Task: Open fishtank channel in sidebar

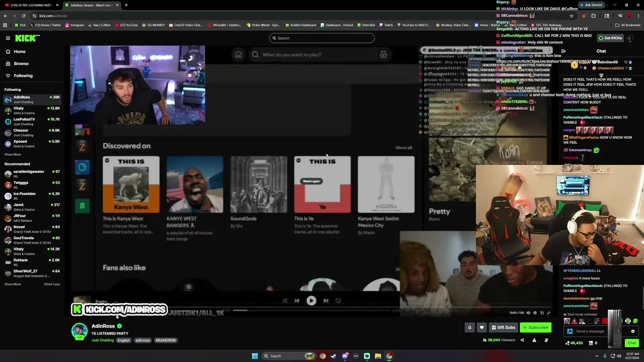Action: pyautogui.click(x=32, y=262)
